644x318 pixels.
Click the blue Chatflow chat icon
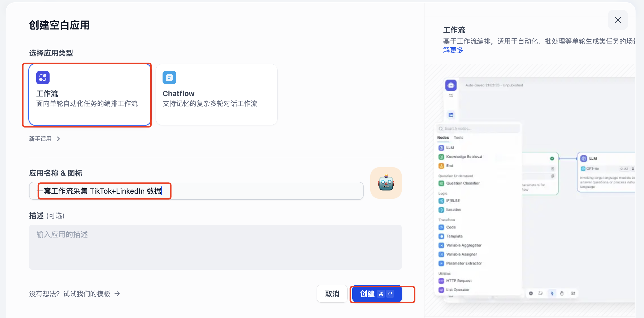coord(169,77)
